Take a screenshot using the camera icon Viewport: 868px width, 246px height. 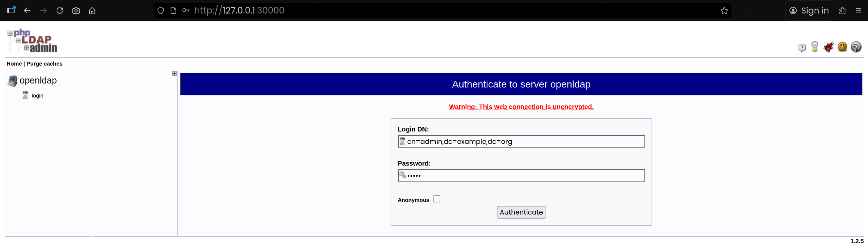point(76,11)
